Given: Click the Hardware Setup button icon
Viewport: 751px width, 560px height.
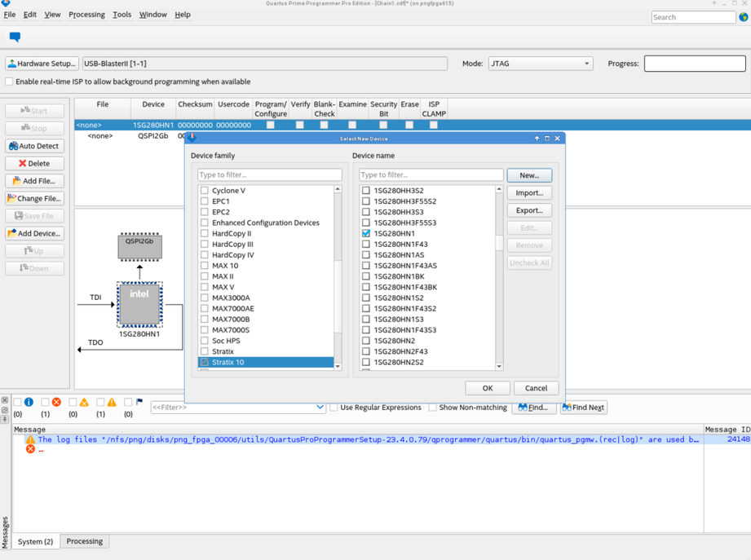Looking at the screenshot, I should pyautogui.click(x=12, y=64).
